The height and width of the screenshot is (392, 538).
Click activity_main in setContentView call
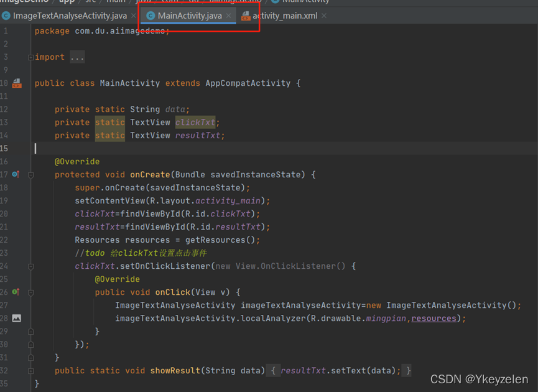point(228,200)
